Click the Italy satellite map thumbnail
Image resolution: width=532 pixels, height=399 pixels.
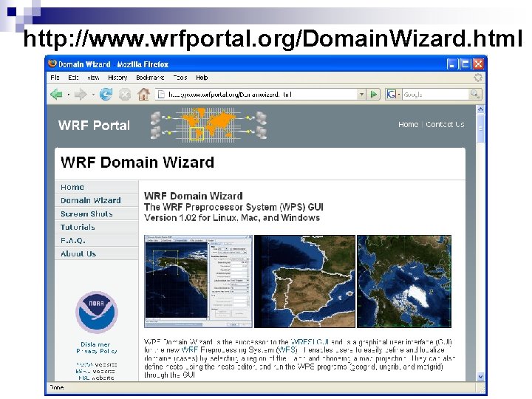pos(404,282)
